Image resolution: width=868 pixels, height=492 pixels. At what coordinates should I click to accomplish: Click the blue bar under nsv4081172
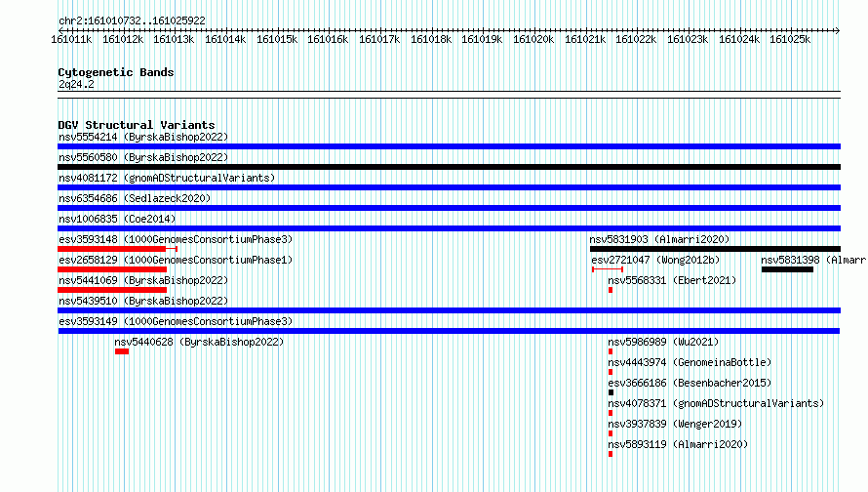point(449,187)
